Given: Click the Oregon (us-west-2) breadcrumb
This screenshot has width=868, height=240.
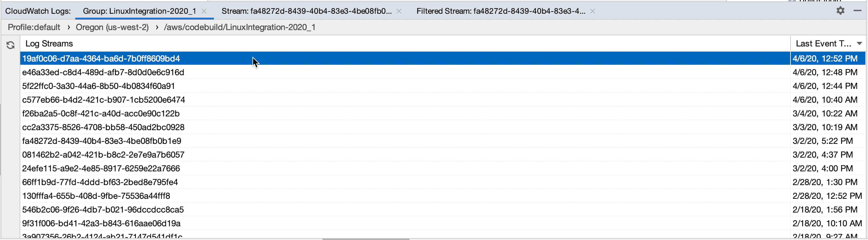Looking at the screenshot, I should click(112, 27).
